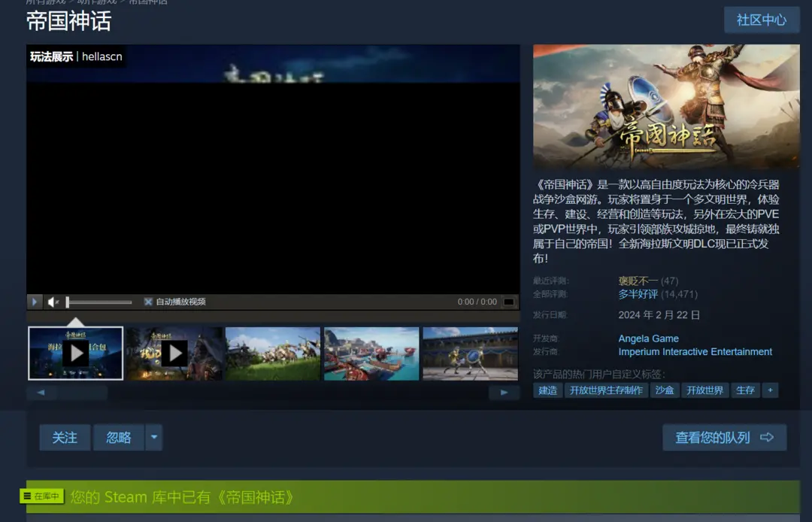Open the 社区中心 community hub

pyautogui.click(x=761, y=20)
